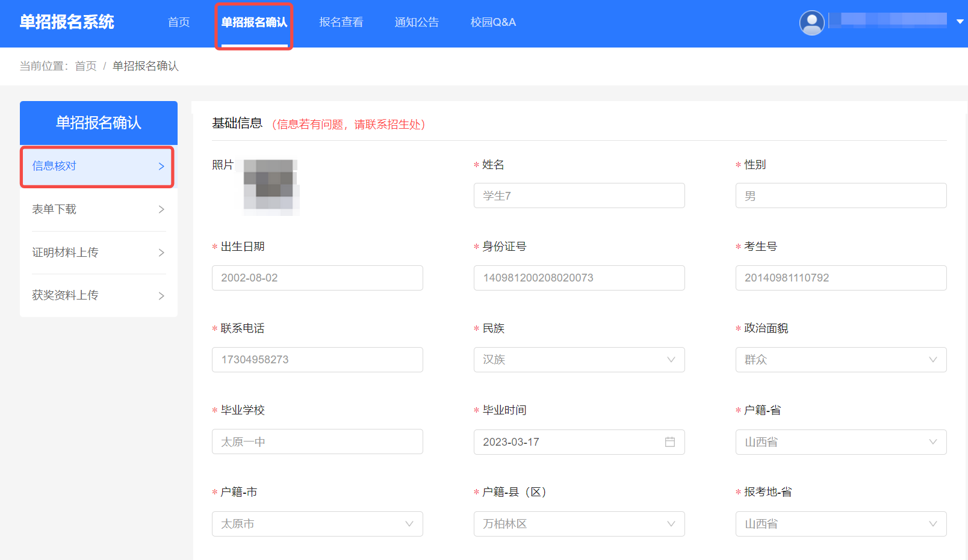Click the 首页 breadcrumb link
Image resolution: width=968 pixels, height=560 pixels.
click(85, 66)
